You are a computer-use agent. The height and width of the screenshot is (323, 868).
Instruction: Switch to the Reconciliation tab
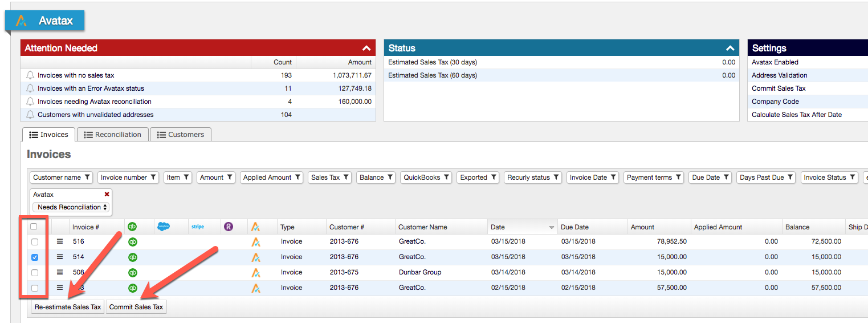pos(112,135)
